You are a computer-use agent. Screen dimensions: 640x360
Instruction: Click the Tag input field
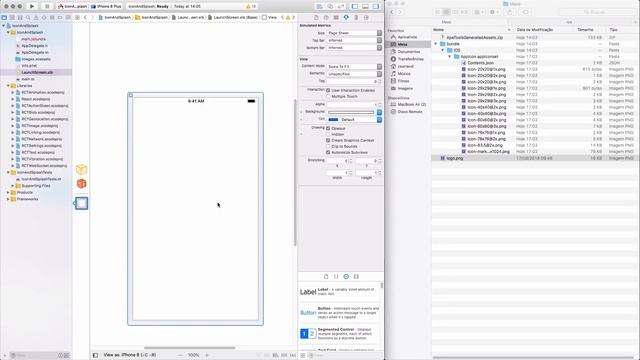point(351,81)
